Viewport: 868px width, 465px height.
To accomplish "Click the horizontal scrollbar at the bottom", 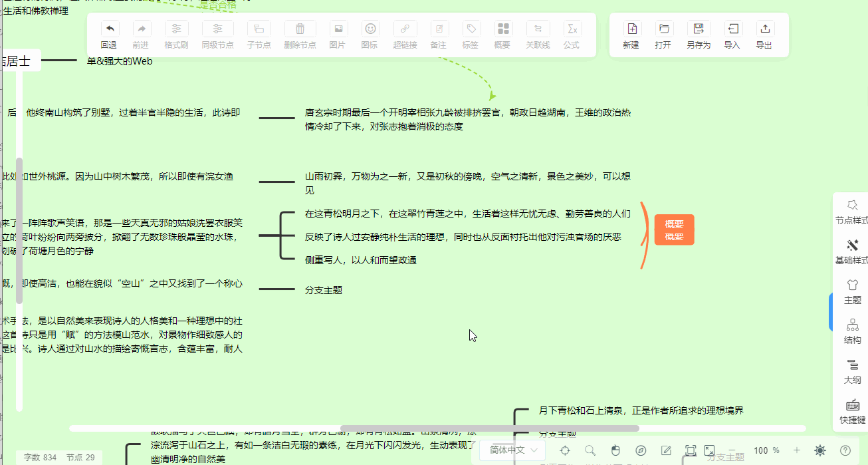I will [x=488, y=428].
